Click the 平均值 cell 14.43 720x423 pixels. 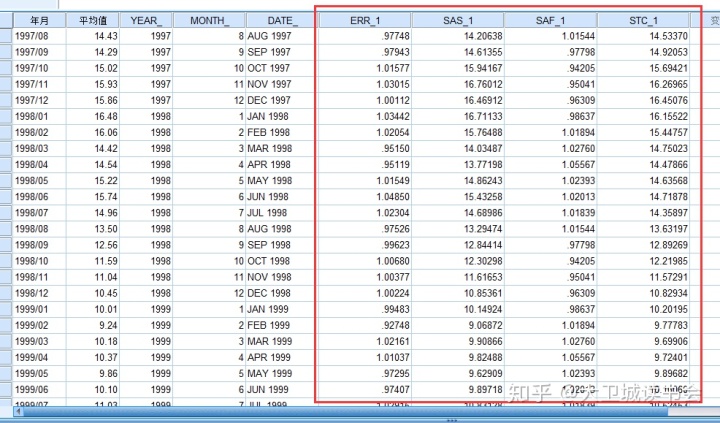pyautogui.click(x=93, y=36)
